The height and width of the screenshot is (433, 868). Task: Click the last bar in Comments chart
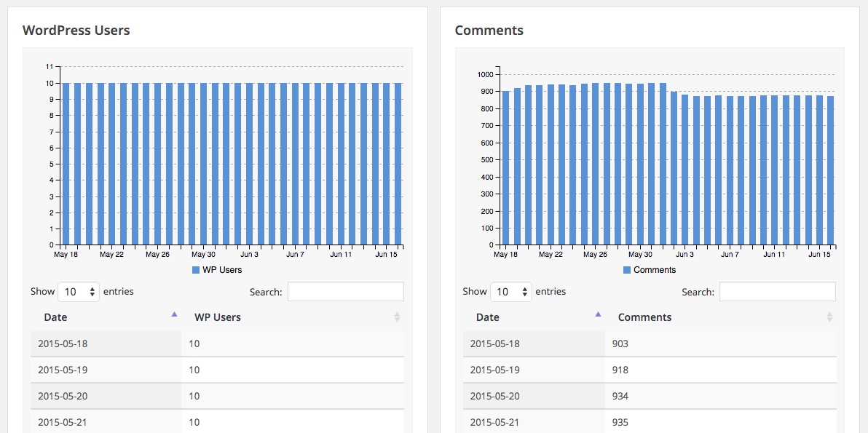830,170
